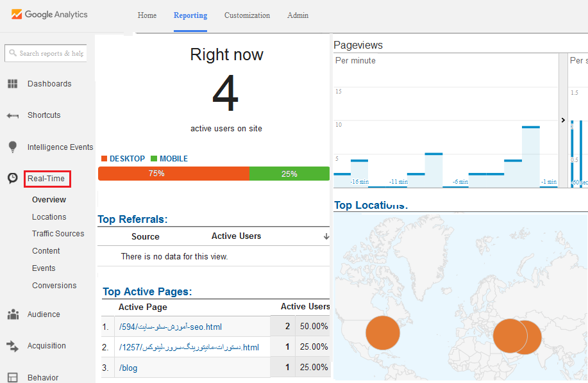This screenshot has height=383, width=588.
Task: Open Real-Time Events report
Action: [44, 268]
